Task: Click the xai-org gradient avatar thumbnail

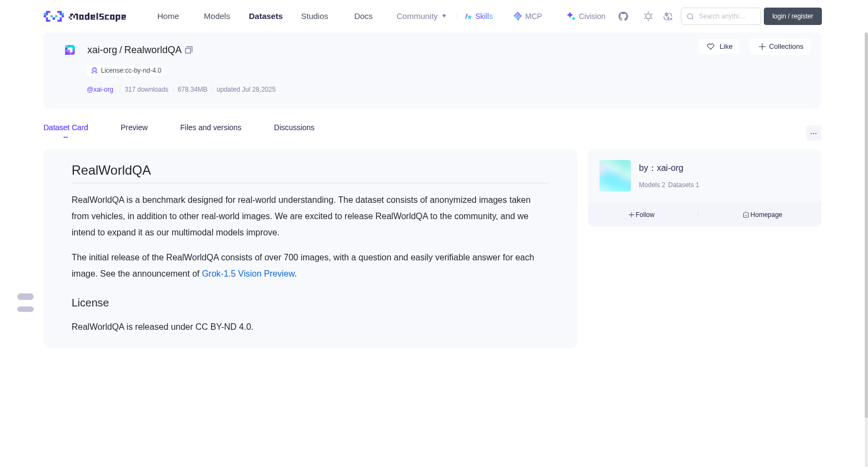Action: [615, 176]
